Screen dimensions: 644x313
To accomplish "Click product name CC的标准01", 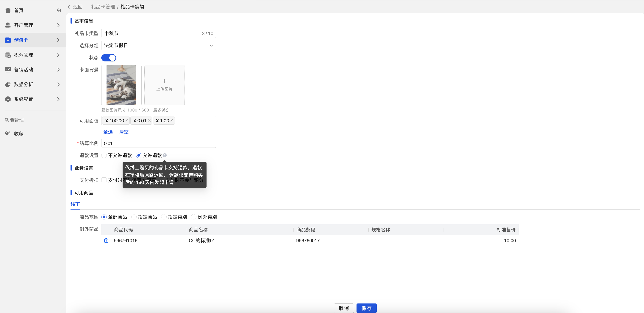I will click(x=202, y=240).
